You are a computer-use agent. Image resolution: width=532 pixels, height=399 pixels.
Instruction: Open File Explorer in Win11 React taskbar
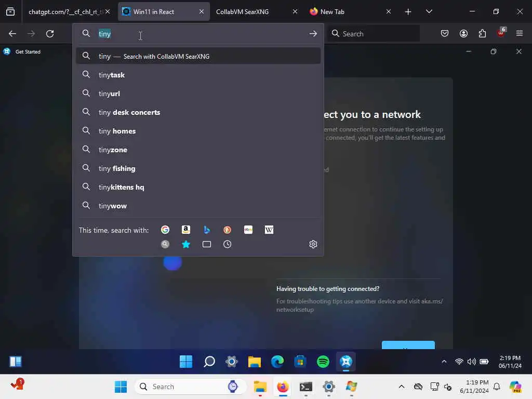point(255,362)
